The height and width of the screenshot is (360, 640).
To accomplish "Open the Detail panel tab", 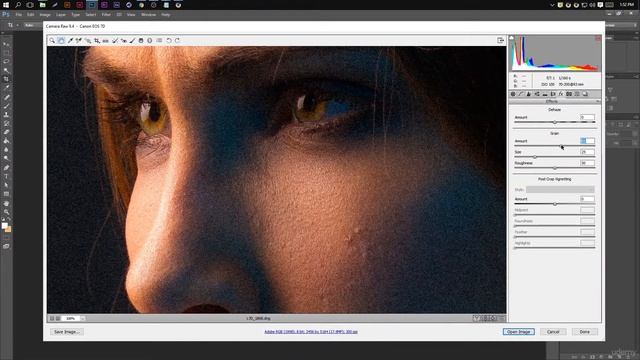I will [528, 94].
